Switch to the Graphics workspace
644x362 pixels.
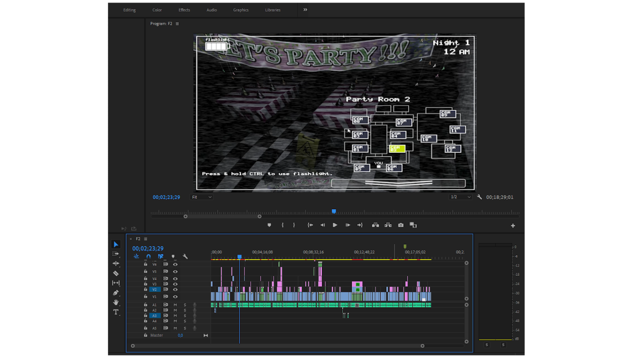241,10
